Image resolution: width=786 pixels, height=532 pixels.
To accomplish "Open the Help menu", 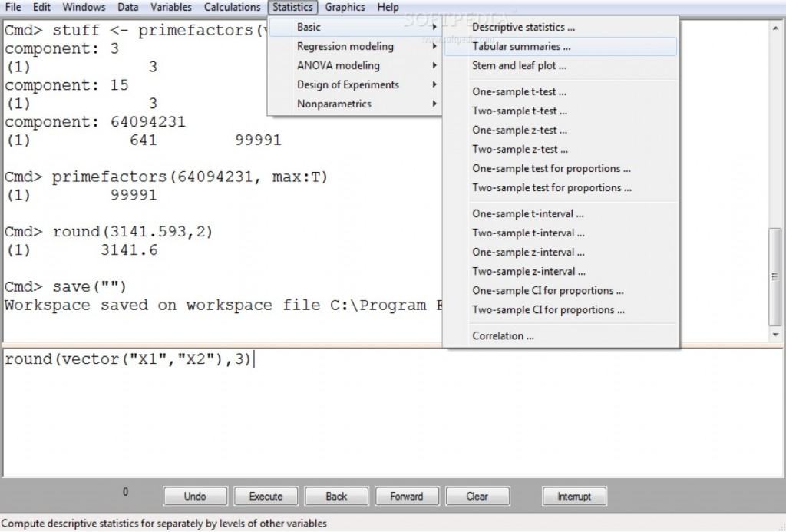I will 388,7.
